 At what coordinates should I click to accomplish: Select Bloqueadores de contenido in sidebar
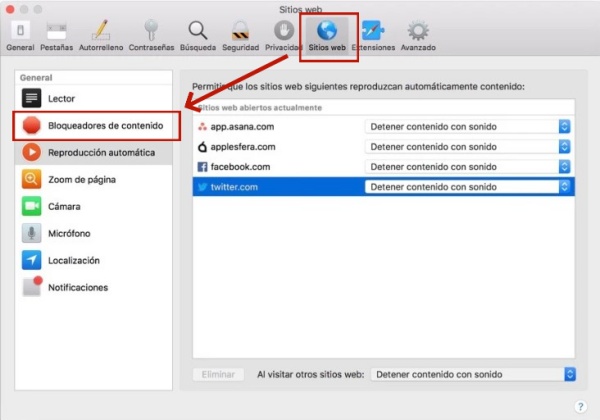point(93,125)
